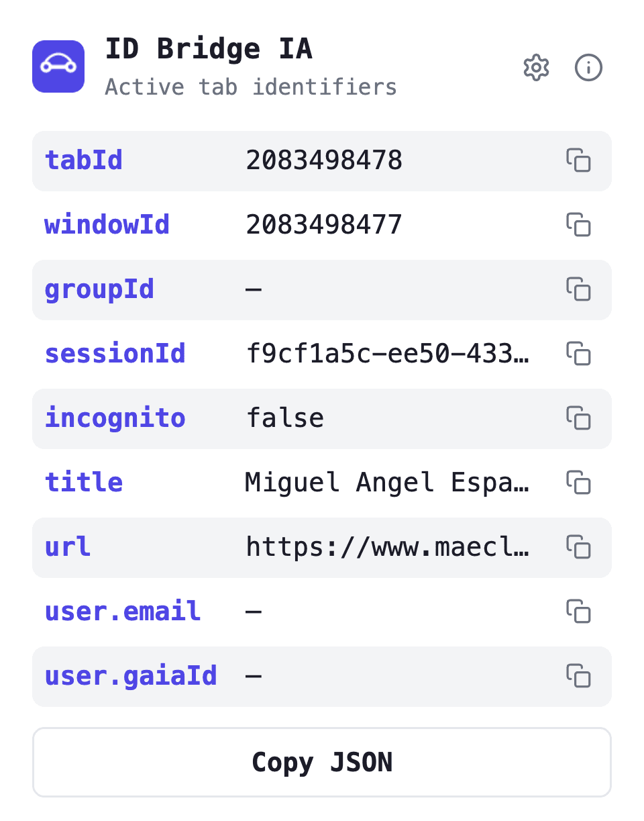Click the ID Bridge IA heading
The image size is (644, 821).
point(209,50)
